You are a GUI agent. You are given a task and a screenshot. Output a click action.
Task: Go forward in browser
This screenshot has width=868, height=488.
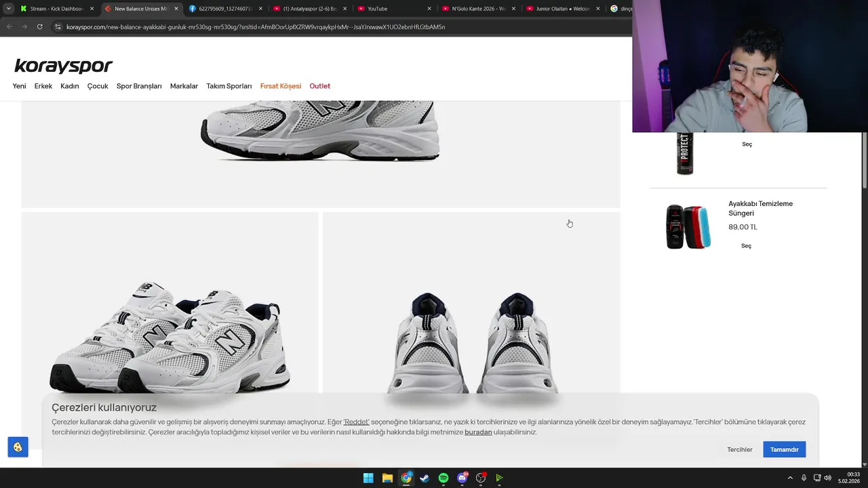(x=24, y=26)
